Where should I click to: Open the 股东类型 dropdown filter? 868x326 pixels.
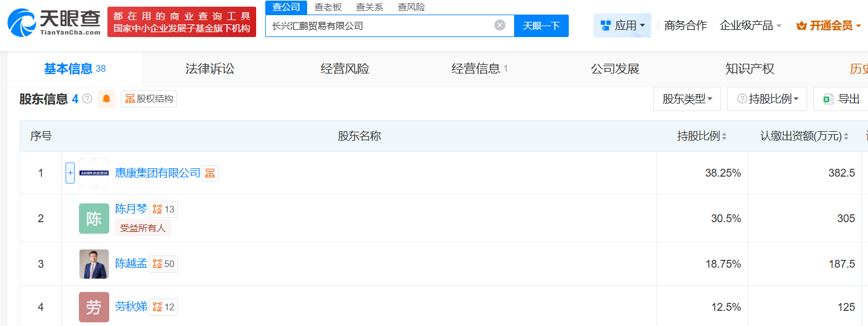pos(687,99)
